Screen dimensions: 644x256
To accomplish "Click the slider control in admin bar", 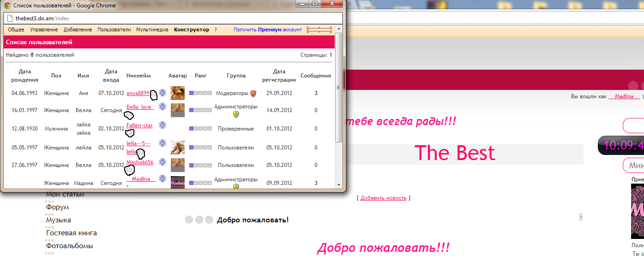I will (x=319, y=30).
